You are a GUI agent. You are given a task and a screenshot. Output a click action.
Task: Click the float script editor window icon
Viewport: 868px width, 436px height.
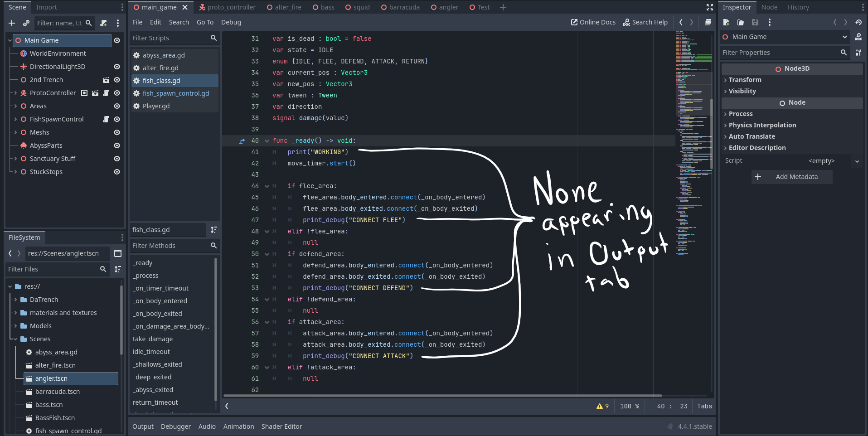(x=708, y=22)
